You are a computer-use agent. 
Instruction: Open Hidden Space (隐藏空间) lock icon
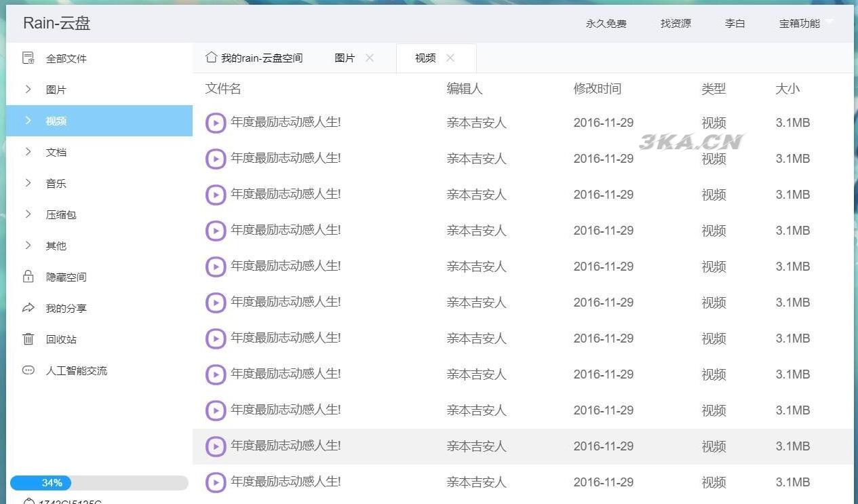(28, 277)
